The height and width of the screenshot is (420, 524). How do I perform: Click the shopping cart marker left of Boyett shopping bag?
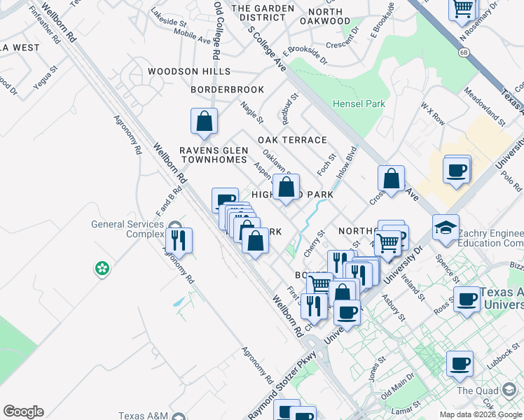(320, 283)
